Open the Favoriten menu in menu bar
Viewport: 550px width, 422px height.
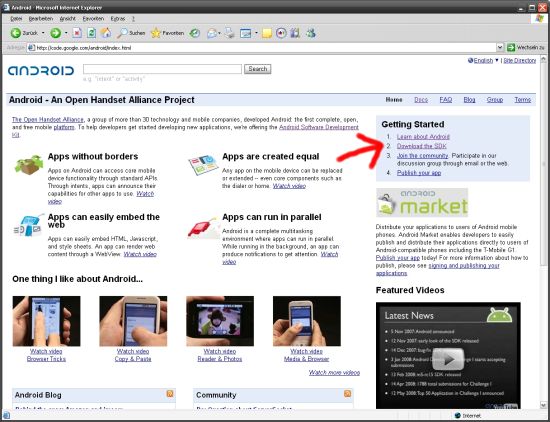pos(93,19)
